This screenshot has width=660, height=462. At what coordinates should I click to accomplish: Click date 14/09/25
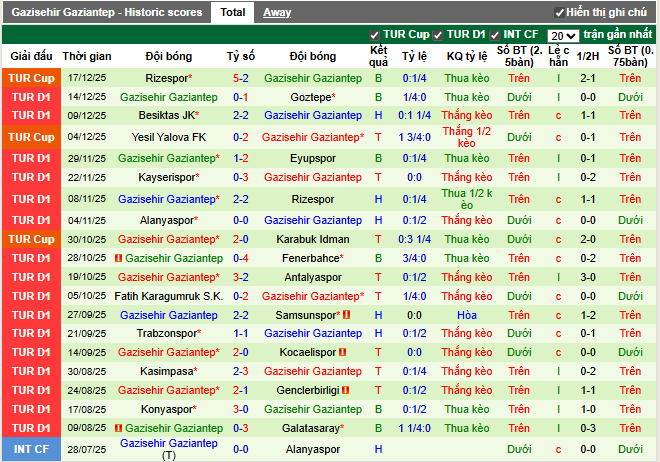pos(87,352)
